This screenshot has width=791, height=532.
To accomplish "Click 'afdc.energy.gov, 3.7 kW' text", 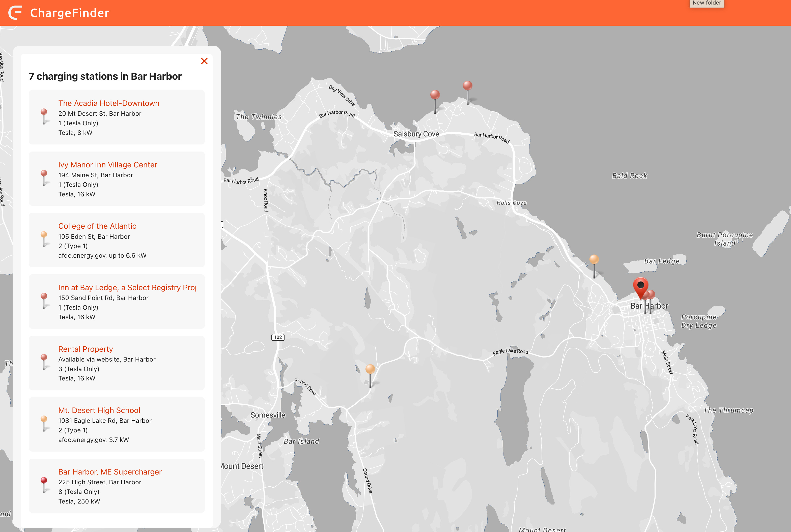I will coord(94,439).
